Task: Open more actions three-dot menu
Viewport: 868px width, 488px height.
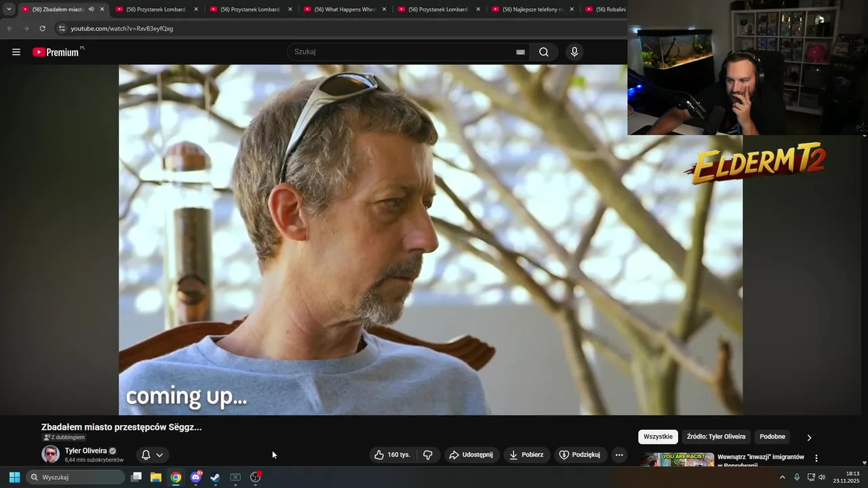Action: click(x=619, y=455)
